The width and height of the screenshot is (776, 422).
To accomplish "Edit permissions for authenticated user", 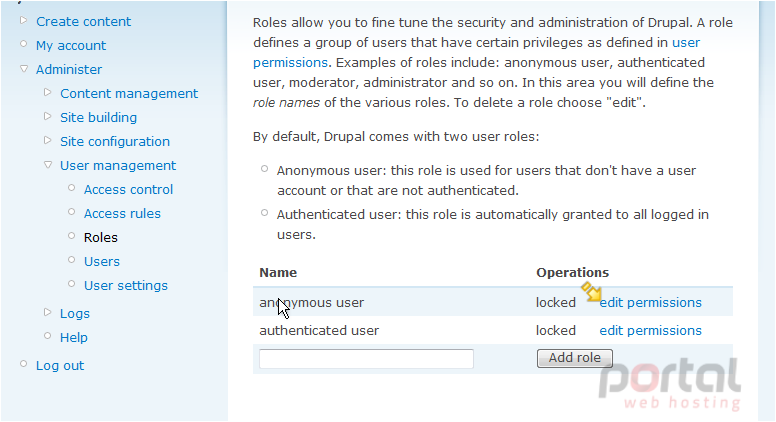I will 650,330.
